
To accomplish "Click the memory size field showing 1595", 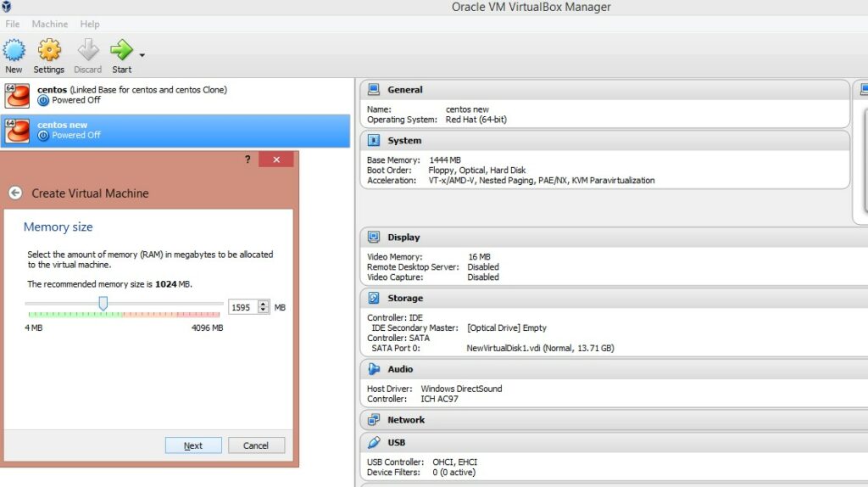I will pos(243,307).
